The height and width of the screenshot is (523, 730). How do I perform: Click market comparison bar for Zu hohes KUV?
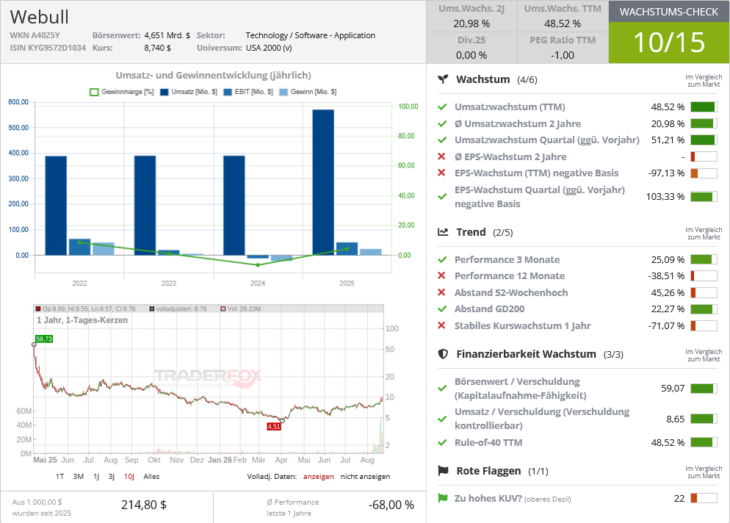pyautogui.click(x=704, y=498)
